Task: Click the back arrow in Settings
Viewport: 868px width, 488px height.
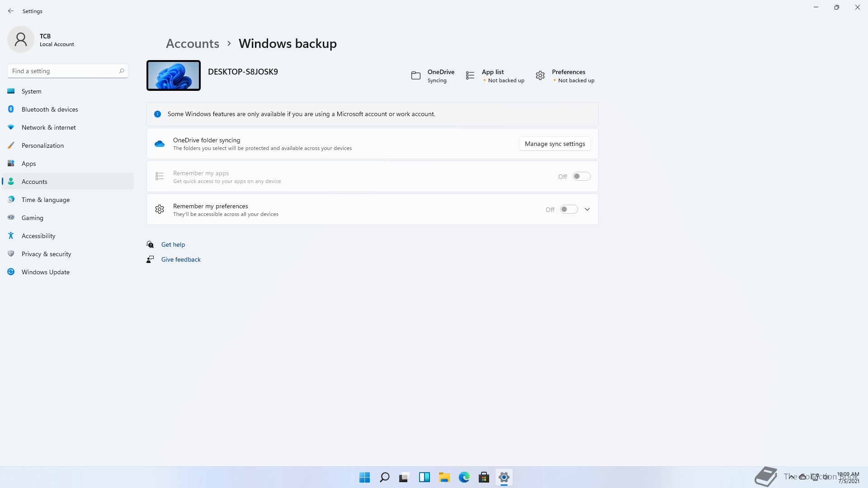Action: [11, 11]
